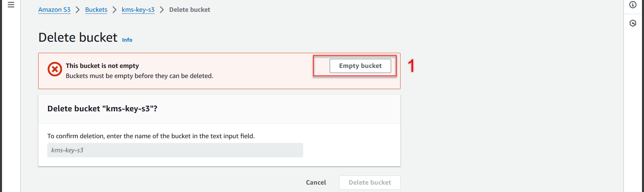Go to Amazon S3 breadcrumb link
The height and width of the screenshot is (192, 644).
(x=54, y=10)
